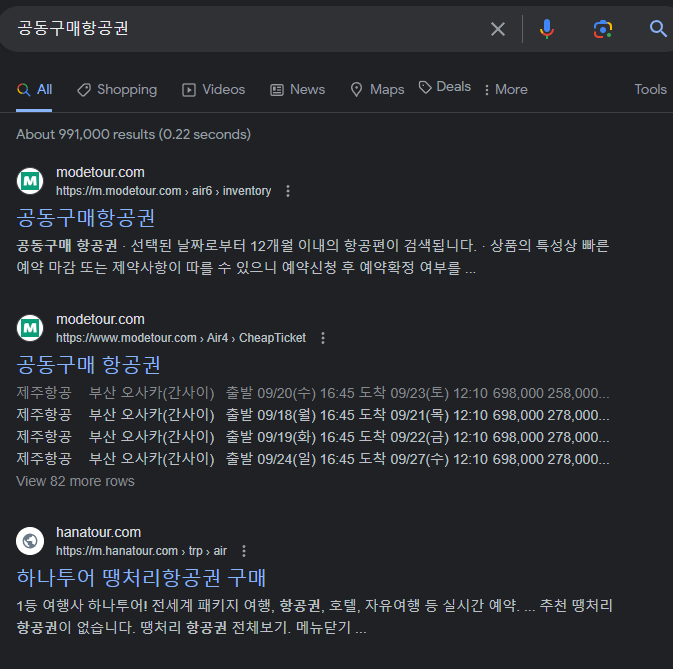
Task: Open Google Lens image search icon
Action: (603, 29)
